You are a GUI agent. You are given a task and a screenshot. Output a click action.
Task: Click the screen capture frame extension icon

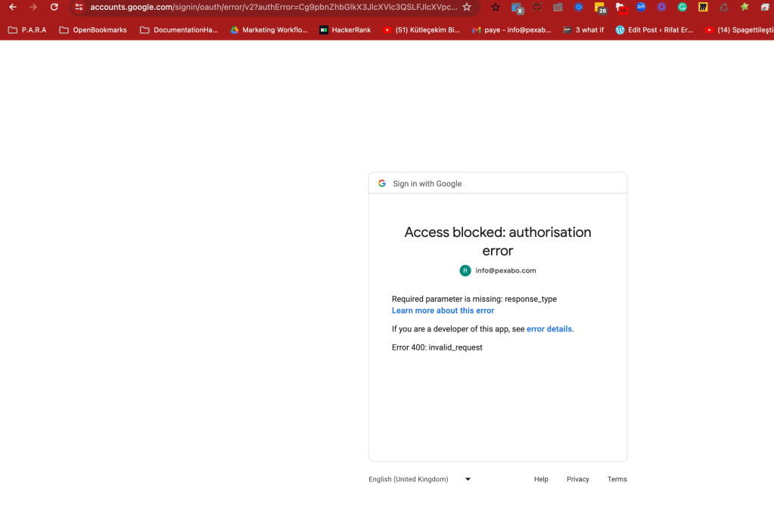(537, 7)
